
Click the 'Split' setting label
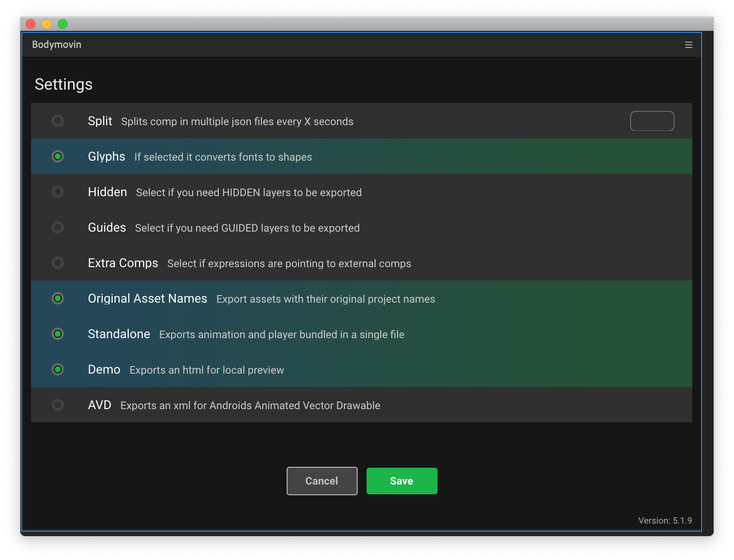coord(100,121)
